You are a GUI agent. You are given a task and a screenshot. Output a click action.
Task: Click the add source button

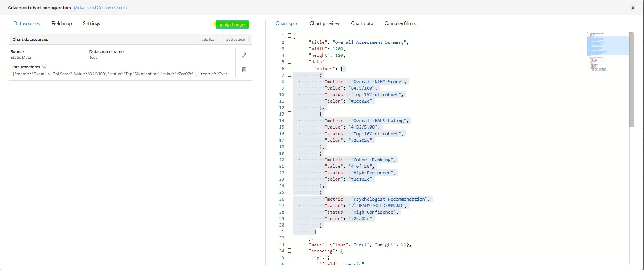click(235, 39)
